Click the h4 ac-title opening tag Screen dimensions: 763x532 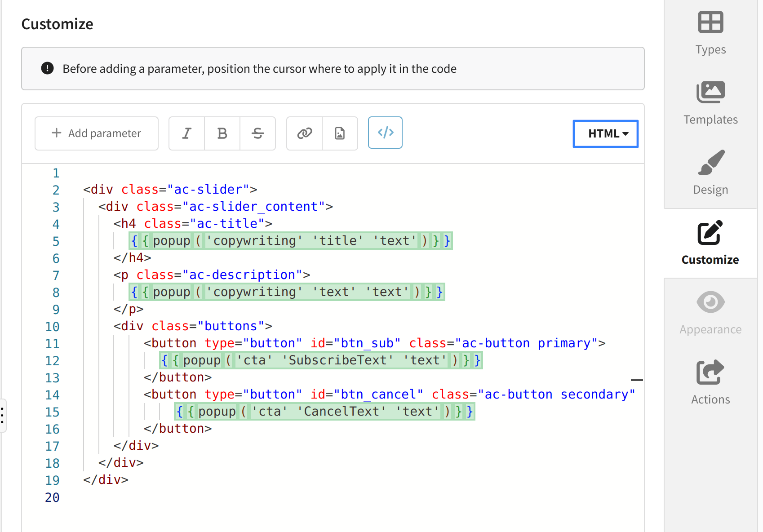click(193, 224)
